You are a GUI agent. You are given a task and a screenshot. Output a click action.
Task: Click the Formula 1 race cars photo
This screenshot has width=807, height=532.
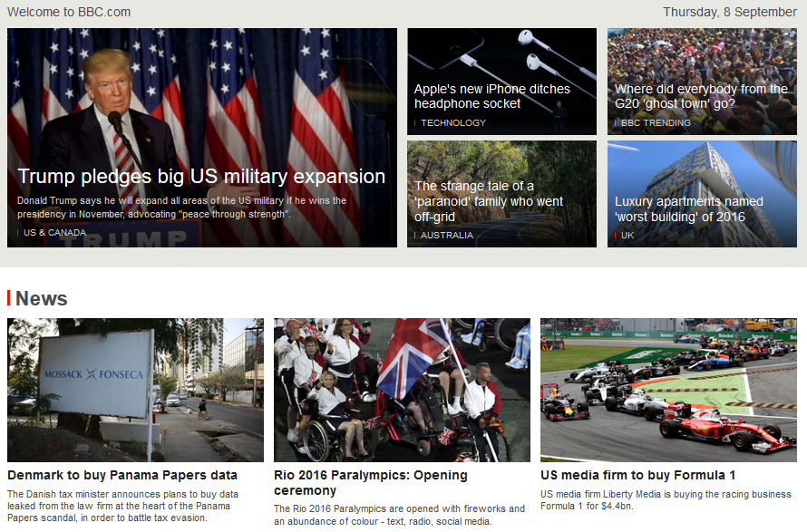[668, 390]
